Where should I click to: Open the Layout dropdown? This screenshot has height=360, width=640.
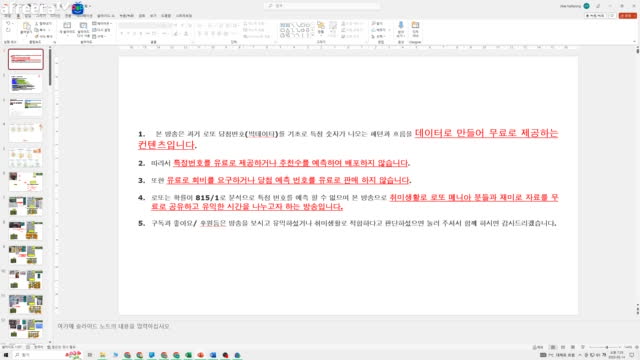tap(102, 24)
